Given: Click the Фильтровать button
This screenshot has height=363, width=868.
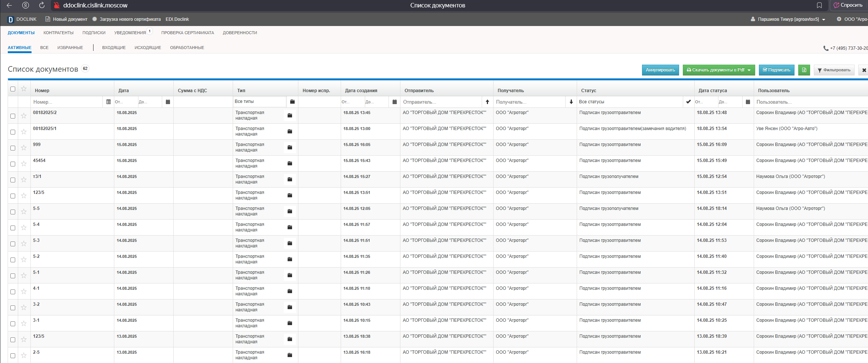Looking at the screenshot, I should coord(834,70).
